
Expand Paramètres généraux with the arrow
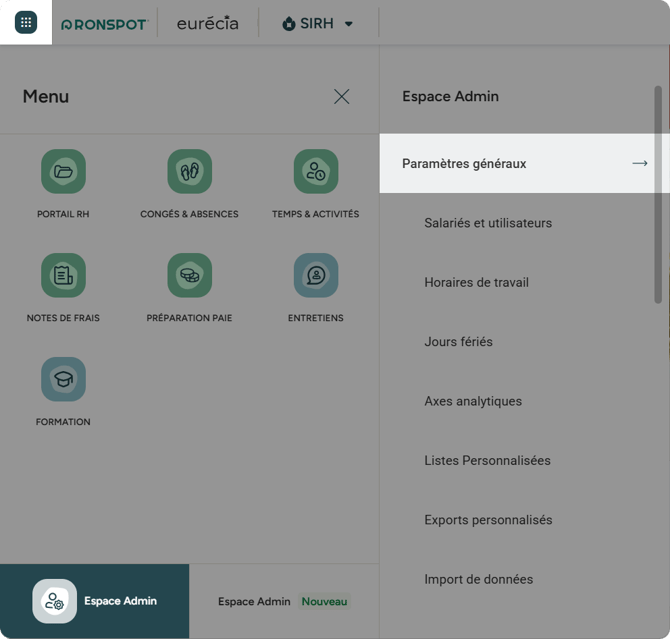pos(640,164)
